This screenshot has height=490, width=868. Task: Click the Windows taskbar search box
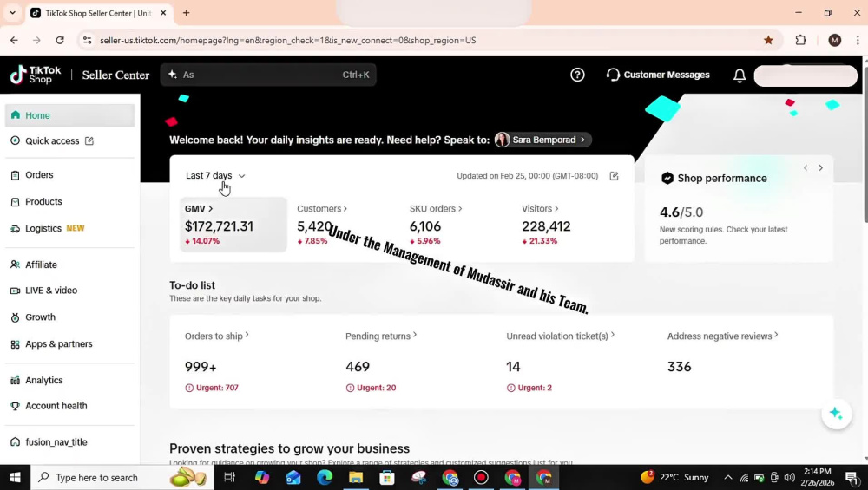pyautogui.click(x=122, y=477)
